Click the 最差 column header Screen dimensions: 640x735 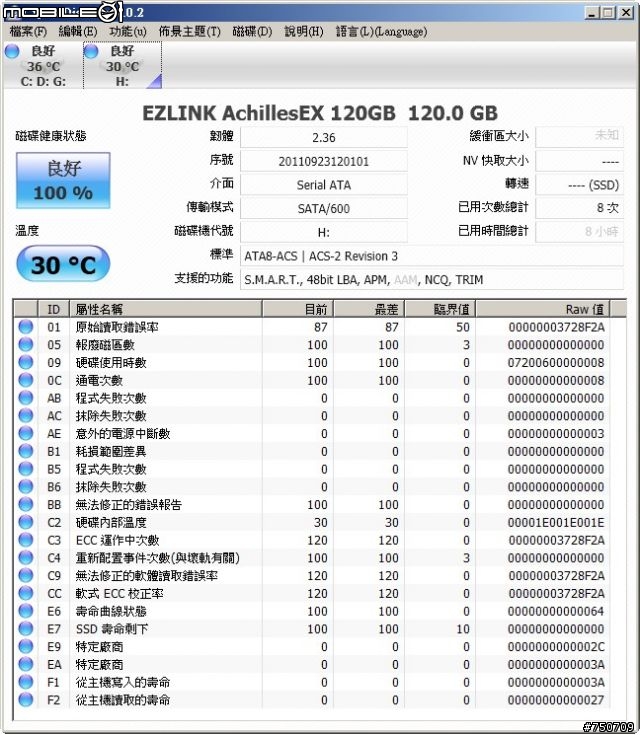pyautogui.click(x=369, y=309)
